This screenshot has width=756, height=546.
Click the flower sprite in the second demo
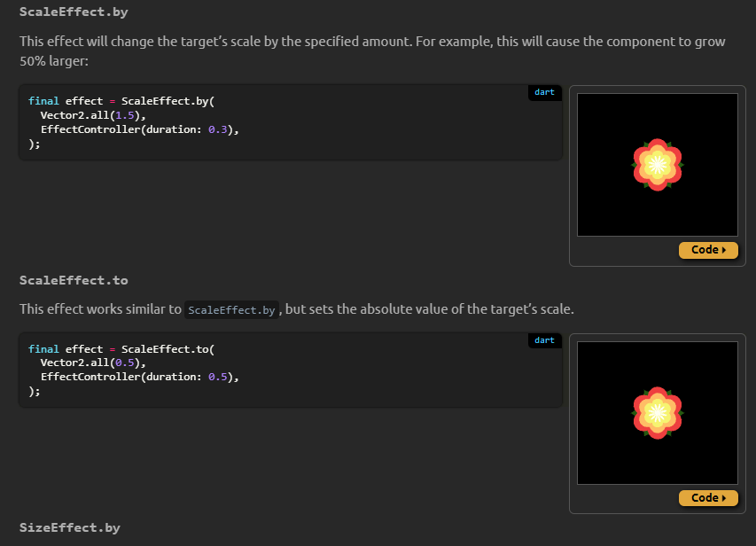coord(657,410)
